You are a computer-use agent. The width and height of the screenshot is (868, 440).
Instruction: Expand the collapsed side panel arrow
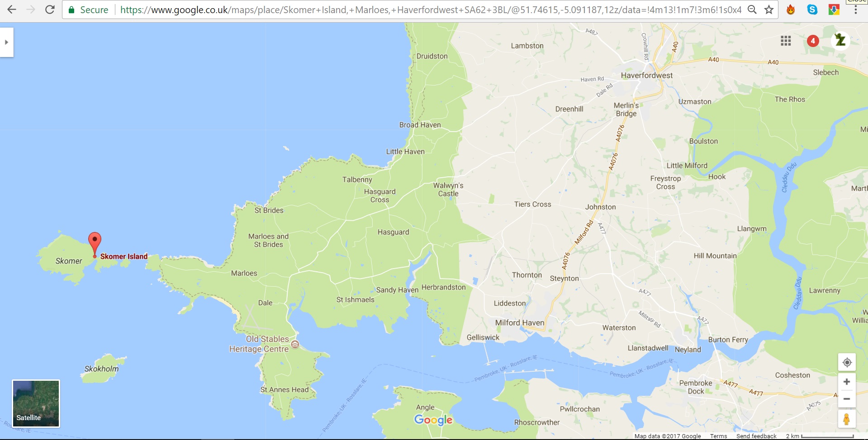point(6,42)
